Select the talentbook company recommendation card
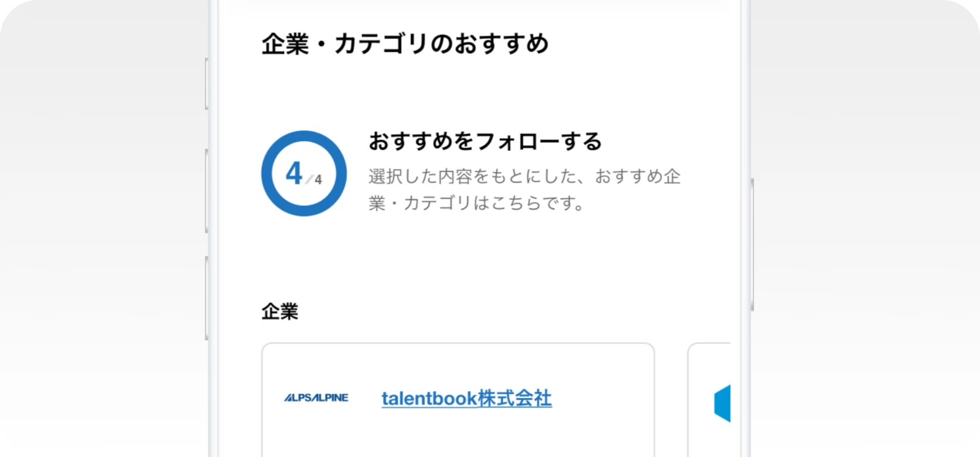The width and height of the screenshot is (980, 457). (x=458, y=399)
